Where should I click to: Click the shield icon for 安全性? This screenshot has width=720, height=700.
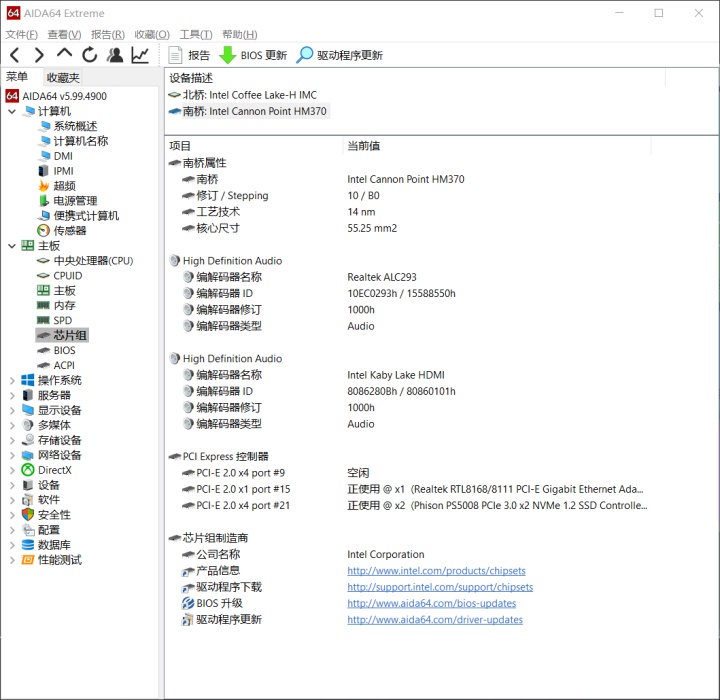28,515
